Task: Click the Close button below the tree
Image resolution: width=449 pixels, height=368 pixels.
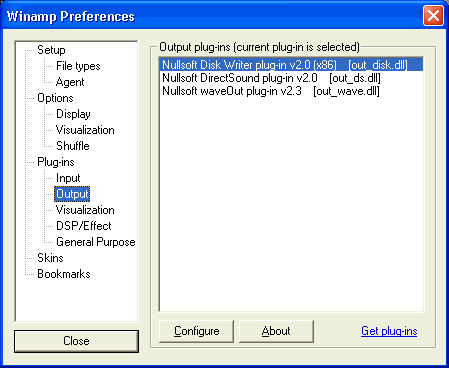Action: tap(76, 341)
